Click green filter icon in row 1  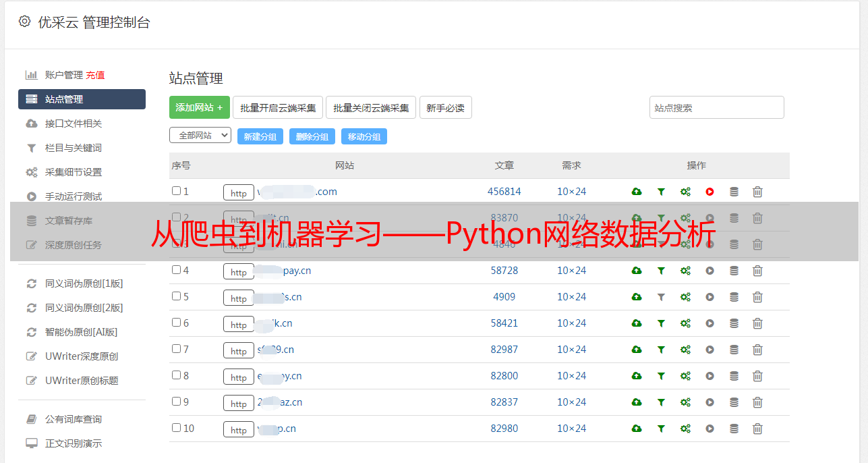coord(661,192)
